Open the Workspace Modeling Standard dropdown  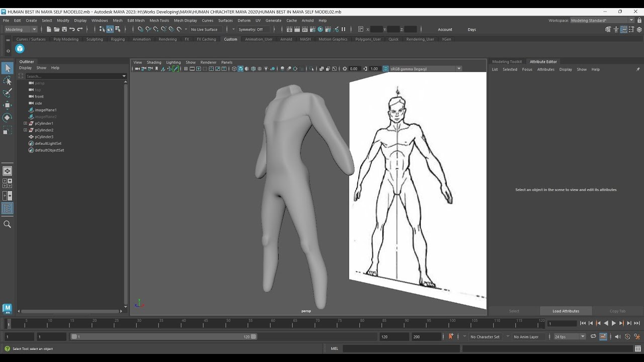[x=602, y=20]
